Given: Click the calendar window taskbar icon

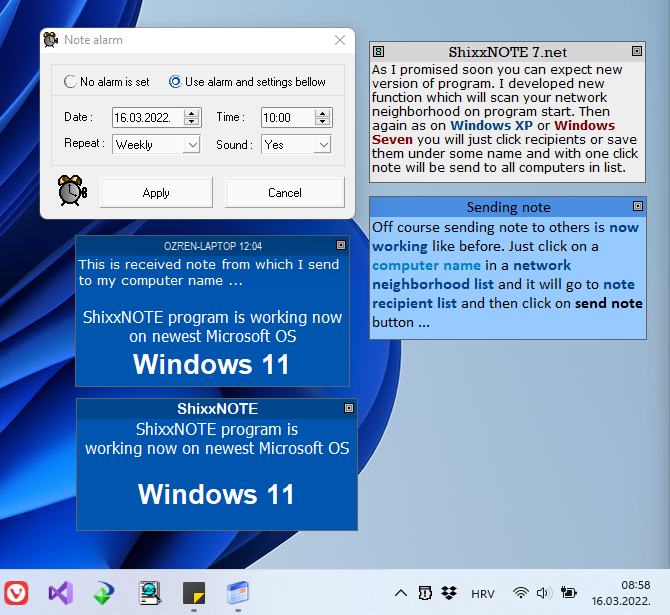Looking at the screenshot, I should coord(238,593).
